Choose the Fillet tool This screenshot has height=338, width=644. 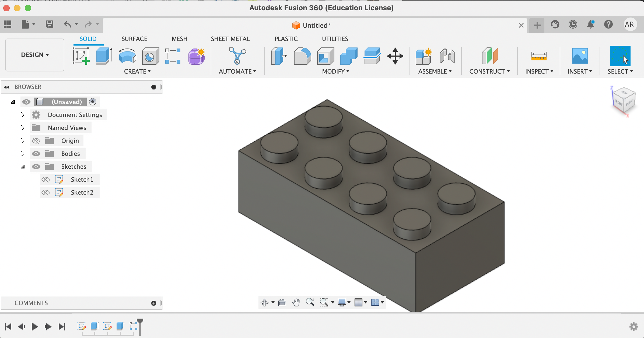(302, 56)
